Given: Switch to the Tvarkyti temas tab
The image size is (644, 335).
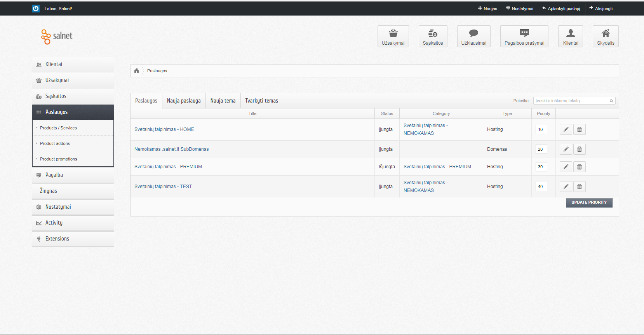Looking at the screenshot, I should (261, 101).
